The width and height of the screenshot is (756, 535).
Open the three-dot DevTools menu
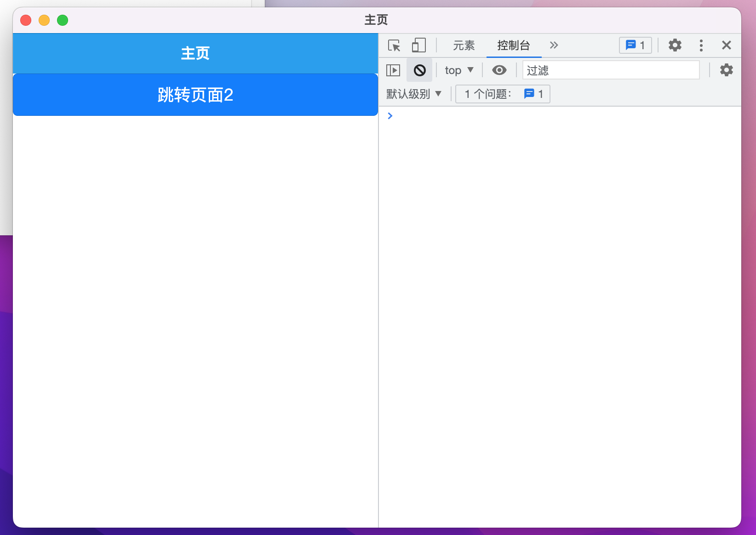(701, 45)
